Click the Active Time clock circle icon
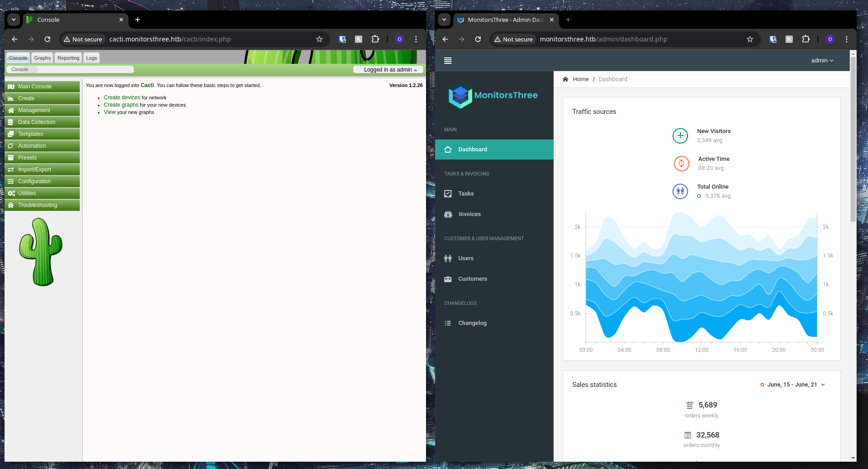 coord(681,163)
